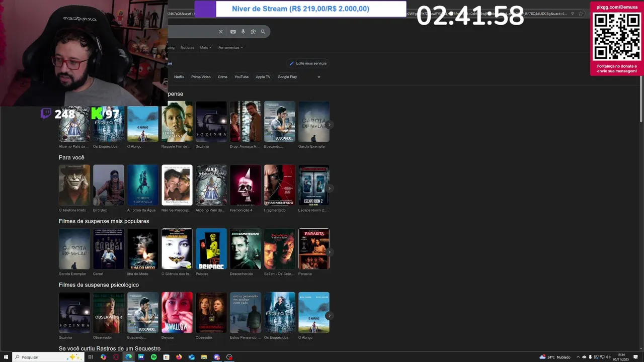Select A Forma da Água poster
This screenshot has height=362, width=644.
point(143,185)
